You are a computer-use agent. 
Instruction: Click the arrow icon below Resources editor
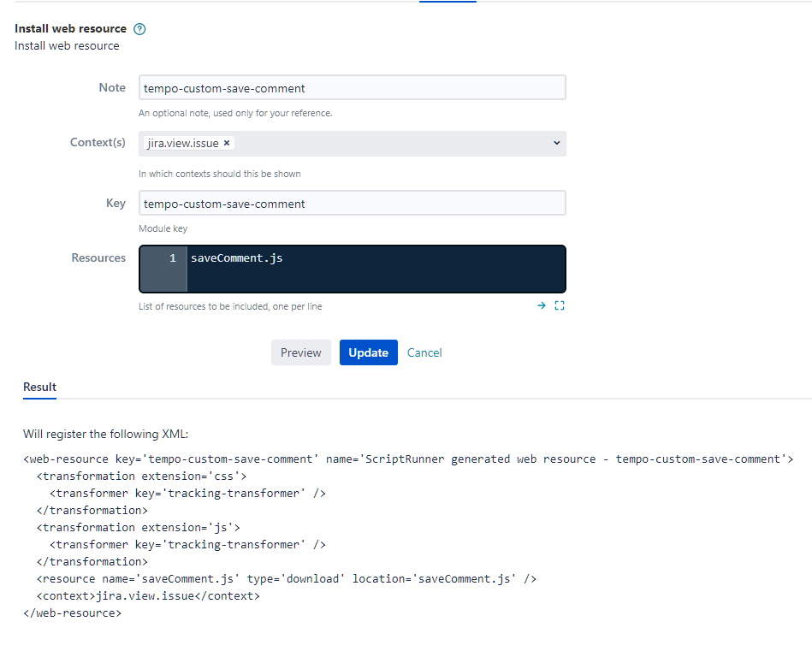coord(541,305)
